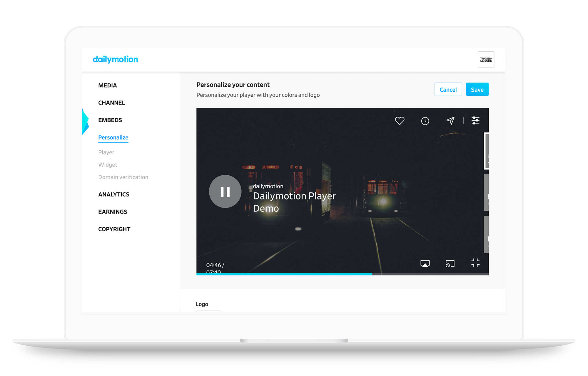
Task: Go to the Player submenu link
Action: (x=106, y=152)
